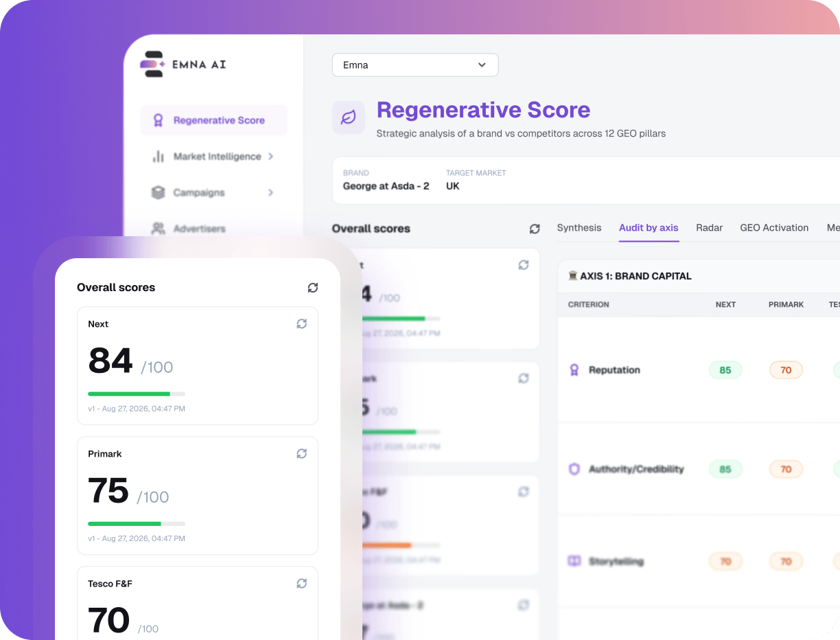Click Market Intelligence bar chart icon

[x=159, y=157]
